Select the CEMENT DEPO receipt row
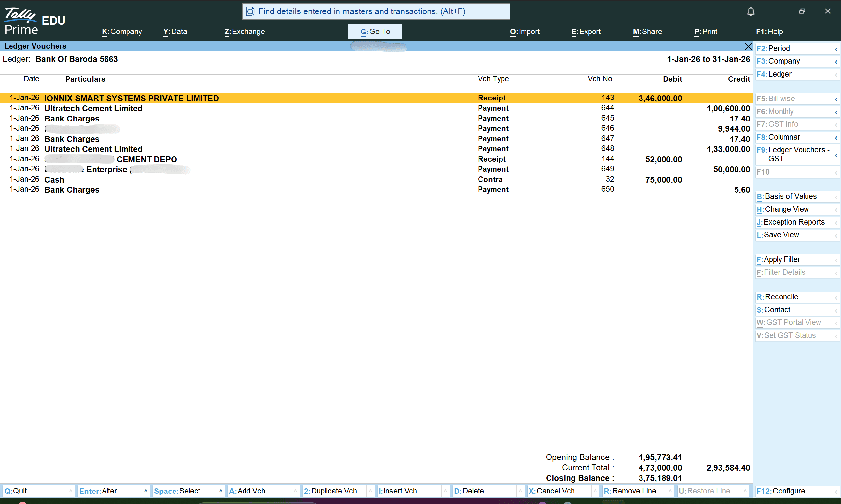Viewport: 841px width, 504px height. coord(376,159)
